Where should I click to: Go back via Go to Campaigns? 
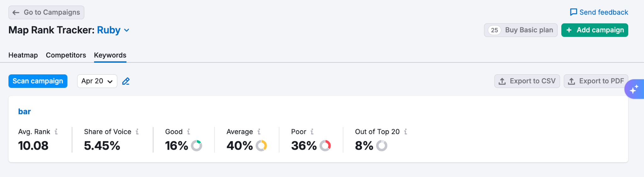[x=46, y=13]
